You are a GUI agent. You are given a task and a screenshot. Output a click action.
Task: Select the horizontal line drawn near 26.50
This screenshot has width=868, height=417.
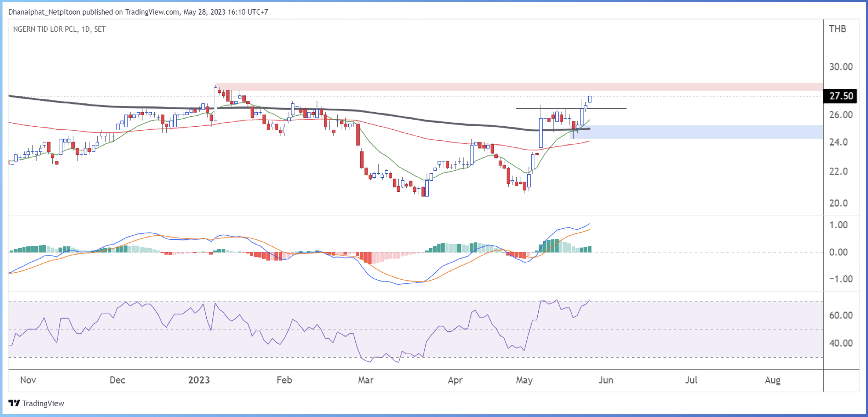[x=571, y=108]
